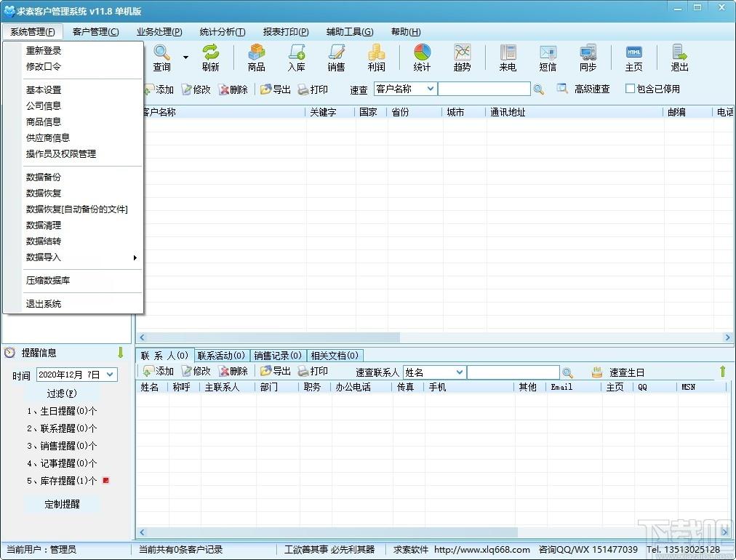Open the 统计分析(T) menu

[223, 31]
